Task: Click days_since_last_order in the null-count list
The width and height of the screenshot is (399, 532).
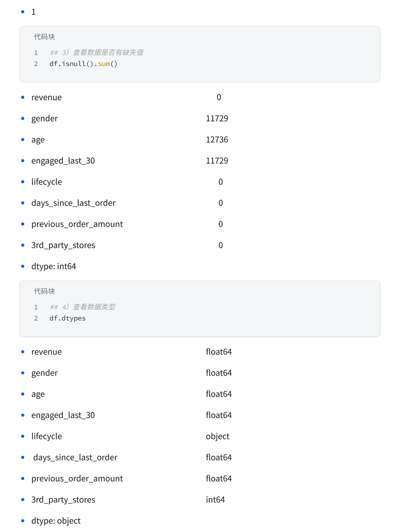Action: (74, 203)
